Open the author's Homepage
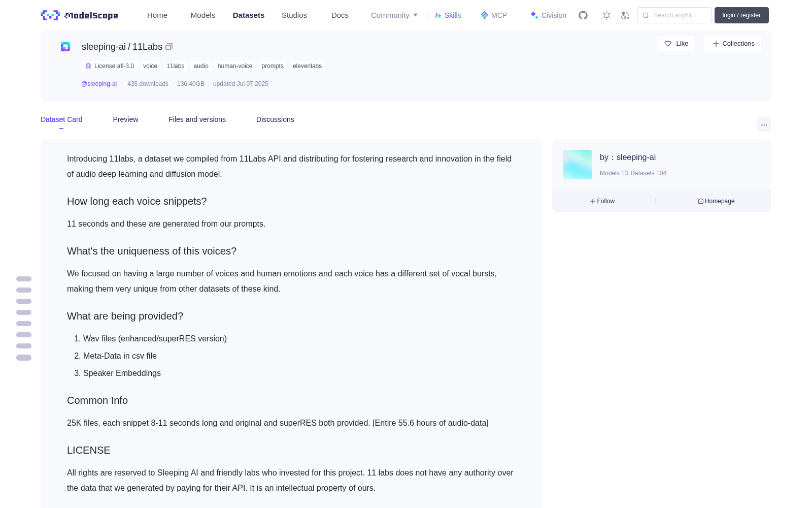Screen dimensions: 812x508 click(716, 201)
